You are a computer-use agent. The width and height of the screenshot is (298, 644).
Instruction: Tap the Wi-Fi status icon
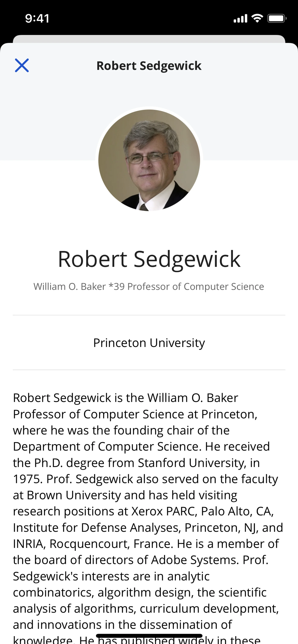click(x=257, y=18)
